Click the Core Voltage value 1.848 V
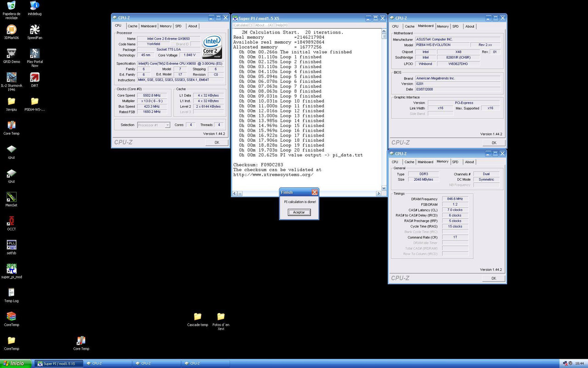The width and height of the screenshot is (588, 368). (190, 55)
